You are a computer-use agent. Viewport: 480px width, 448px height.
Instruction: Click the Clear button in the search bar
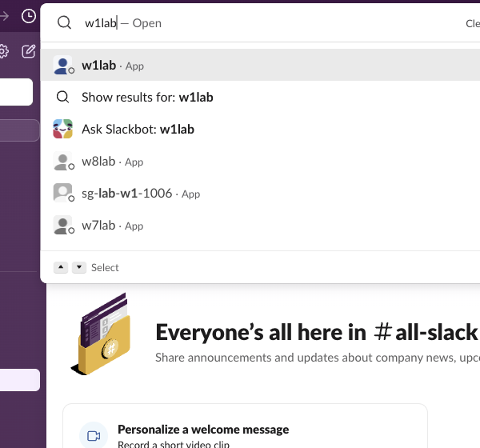(x=473, y=23)
